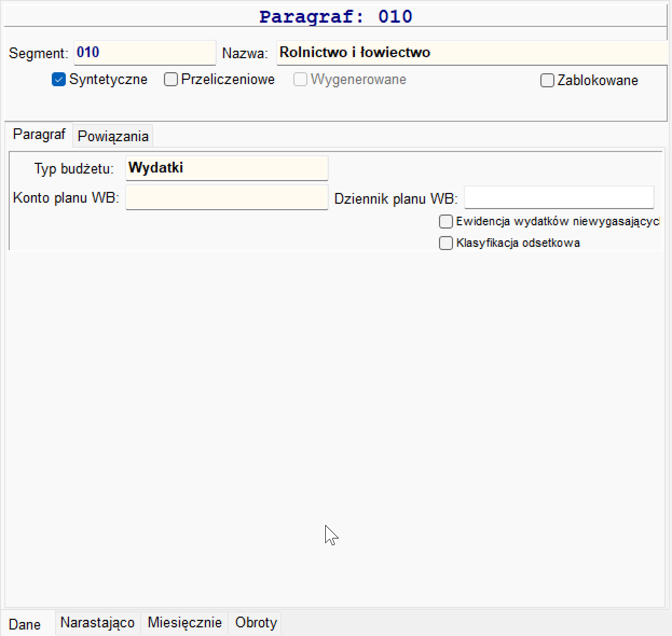This screenshot has height=636, width=672.
Task: Focus the empty Konto planu WB field
Action: (227, 197)
